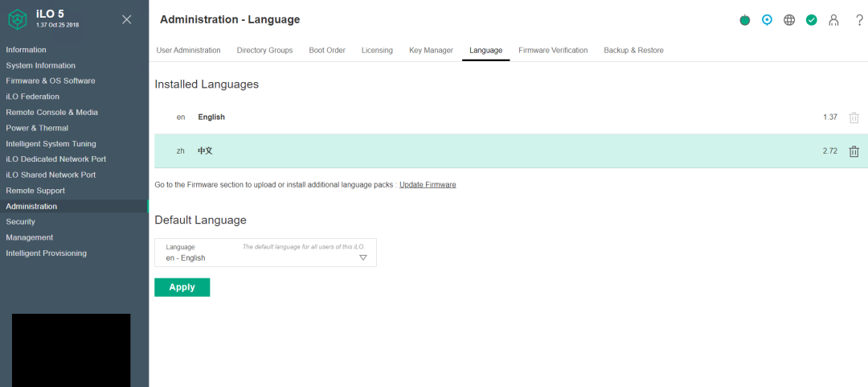Switch to the User Administration tab
The image size is (868, 387).
coord(188,51)
